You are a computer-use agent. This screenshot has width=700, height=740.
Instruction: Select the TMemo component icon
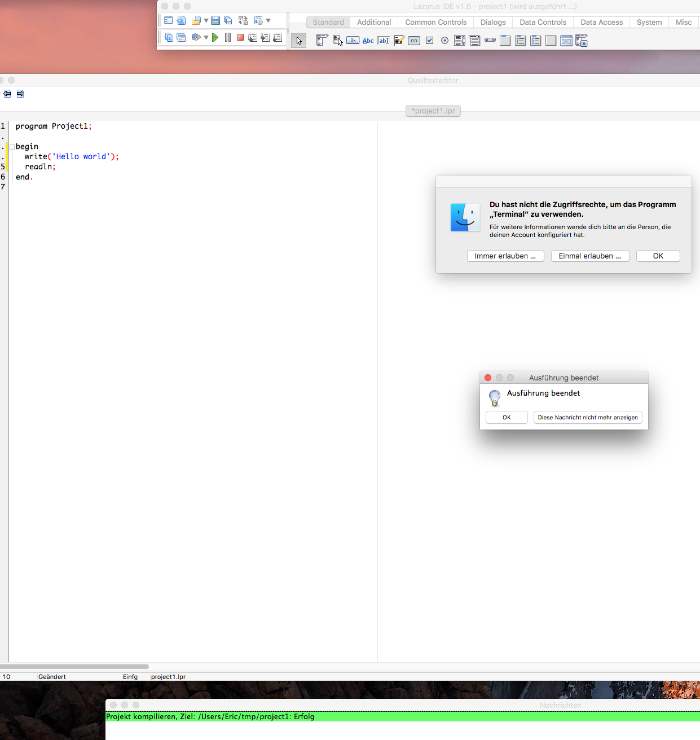(399, 41)
